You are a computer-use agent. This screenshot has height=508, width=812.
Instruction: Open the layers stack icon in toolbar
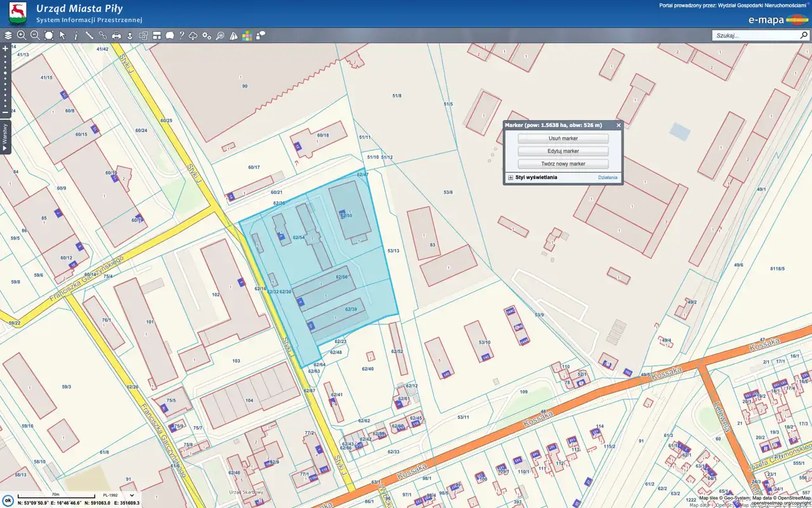tap(8, 36)
